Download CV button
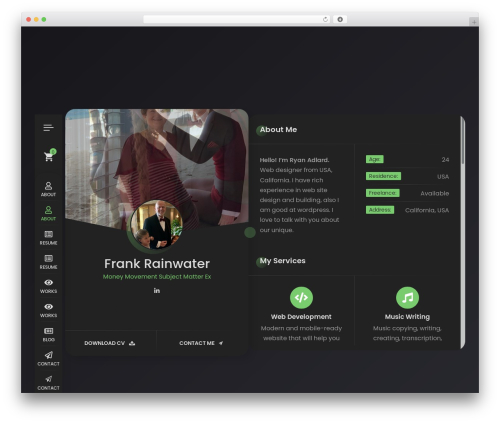The image size is (500, 423). pyautogui.click(x=110, y=343)
